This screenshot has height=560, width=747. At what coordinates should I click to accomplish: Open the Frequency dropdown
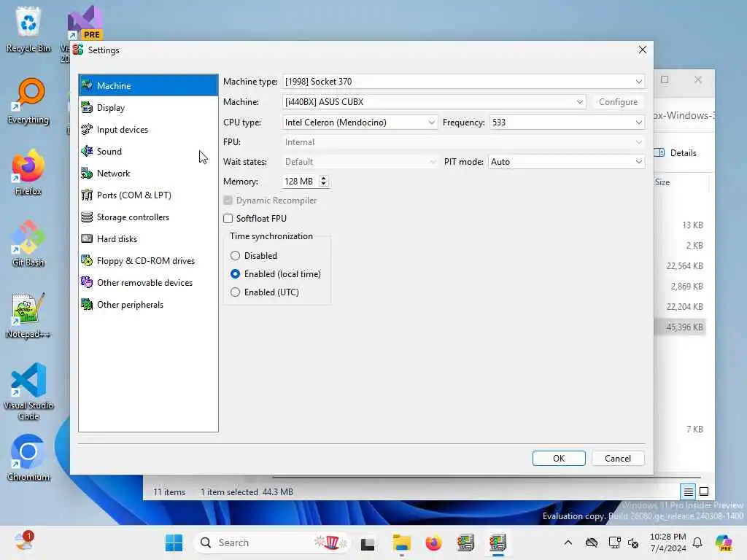567,122
